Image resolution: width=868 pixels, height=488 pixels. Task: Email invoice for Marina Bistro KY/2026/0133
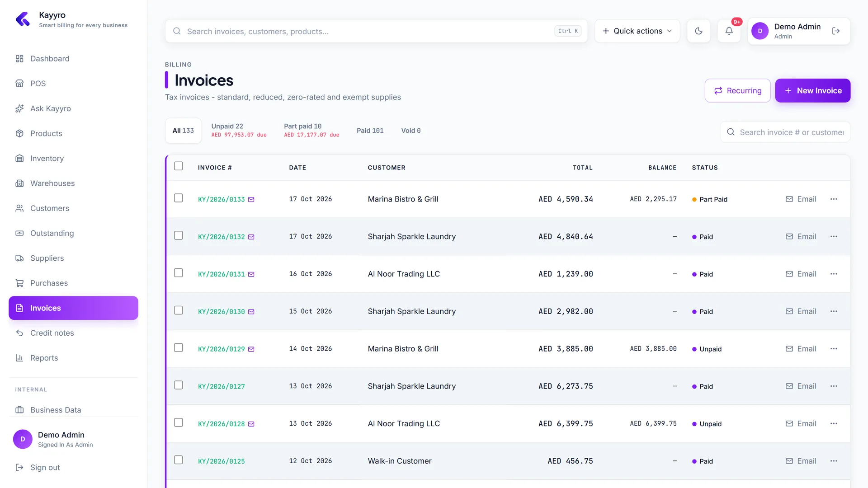coord(801,199)
